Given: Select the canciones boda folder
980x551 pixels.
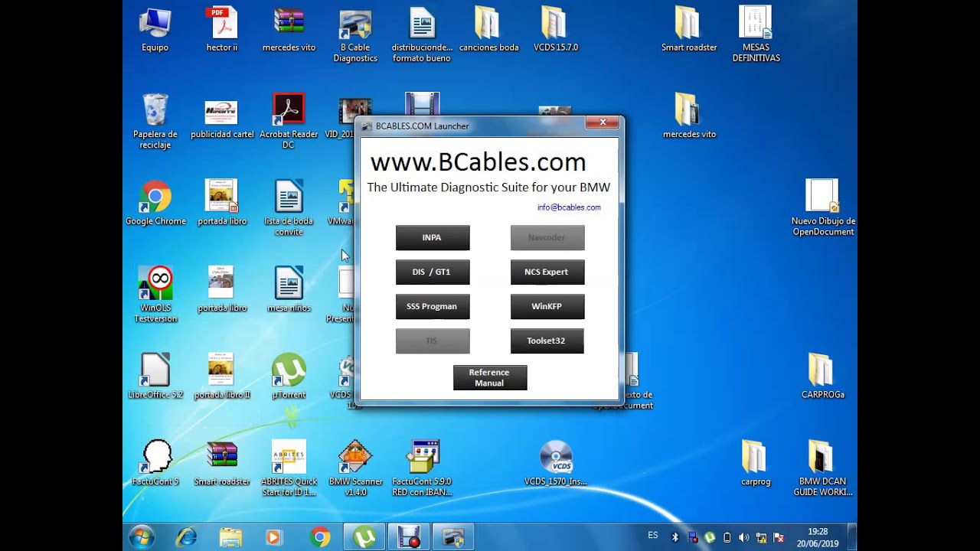Looking at the screenshot, I should (x=488, y=31).
